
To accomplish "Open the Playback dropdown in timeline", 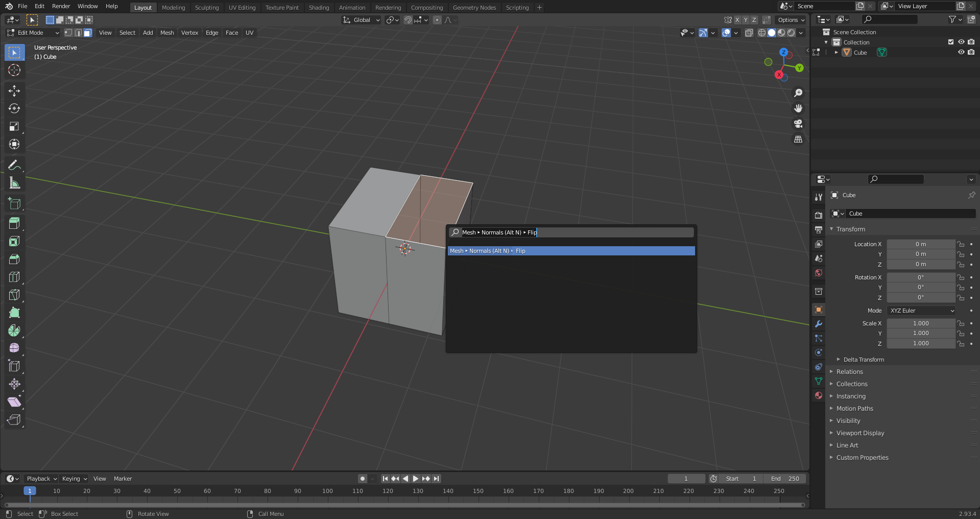I will coord(41,479).
